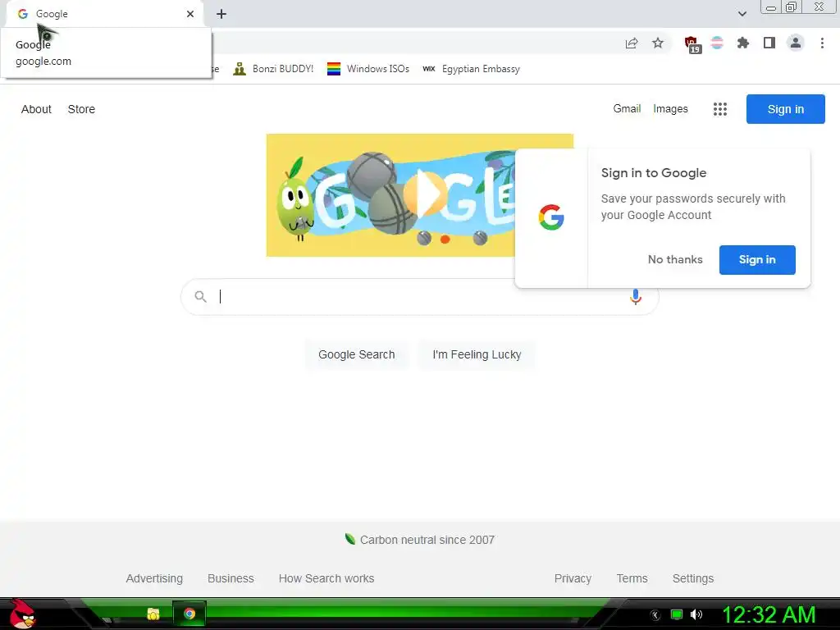Select the Google browser tab
Image resolution: width=840 pixels, height=630 pixels.
tap(104, 14)
